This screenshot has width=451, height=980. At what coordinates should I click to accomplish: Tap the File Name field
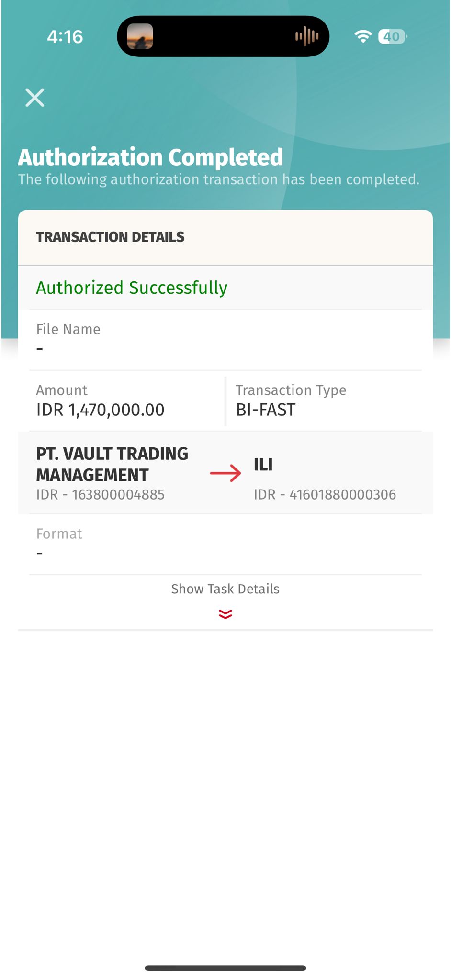(68, 339)
